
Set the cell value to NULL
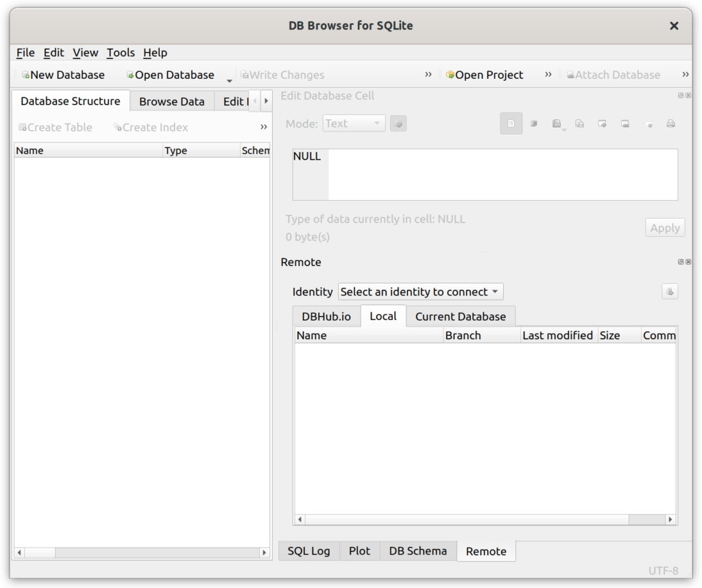649,123
